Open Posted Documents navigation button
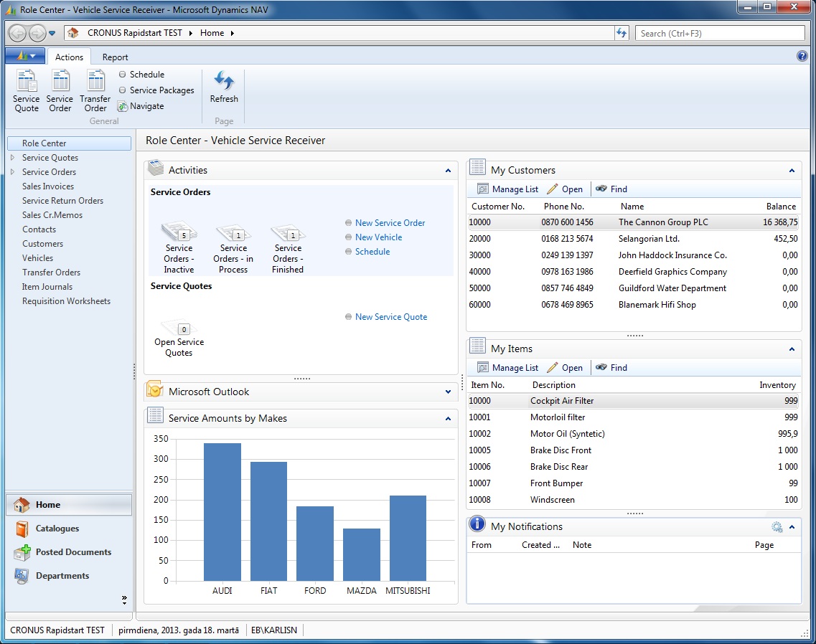 (69, 552)
